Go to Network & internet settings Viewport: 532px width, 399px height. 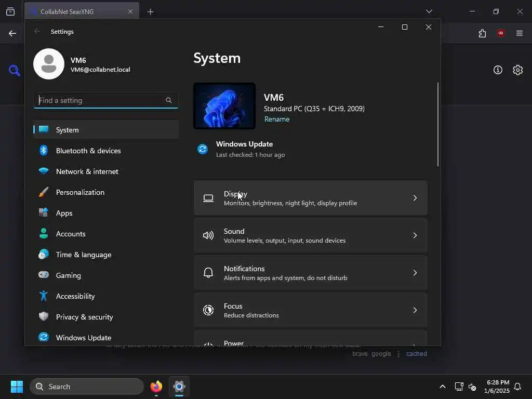pos(106,171)
